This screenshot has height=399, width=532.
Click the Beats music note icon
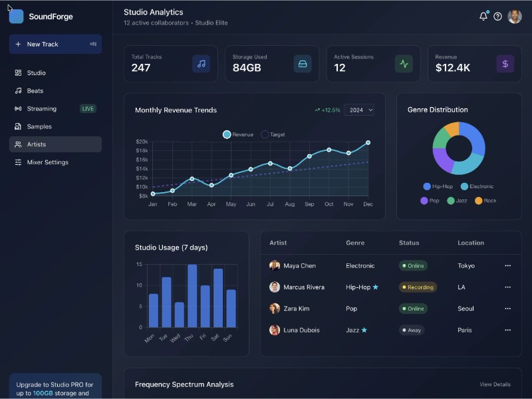pos(18,91)
